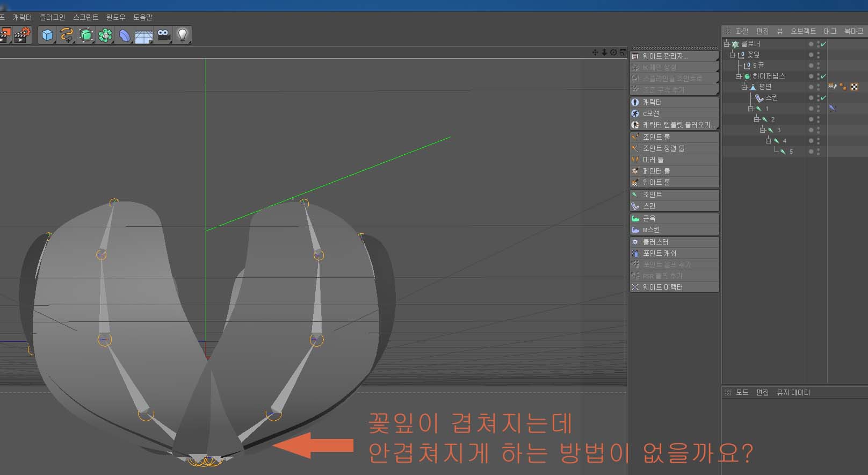The image size is (868, 475).
Task: Collapse joint 1 in object tree
Action: click(750, 109)
